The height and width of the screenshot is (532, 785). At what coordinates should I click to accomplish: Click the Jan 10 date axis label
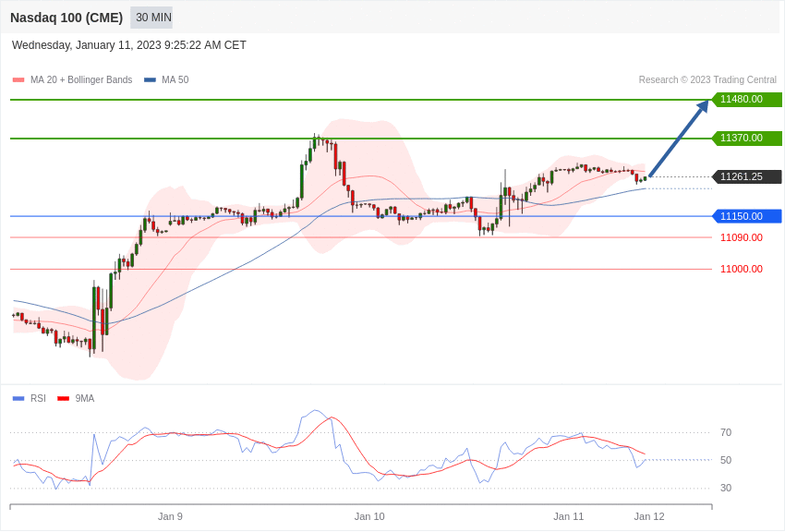tap(369, 516)
